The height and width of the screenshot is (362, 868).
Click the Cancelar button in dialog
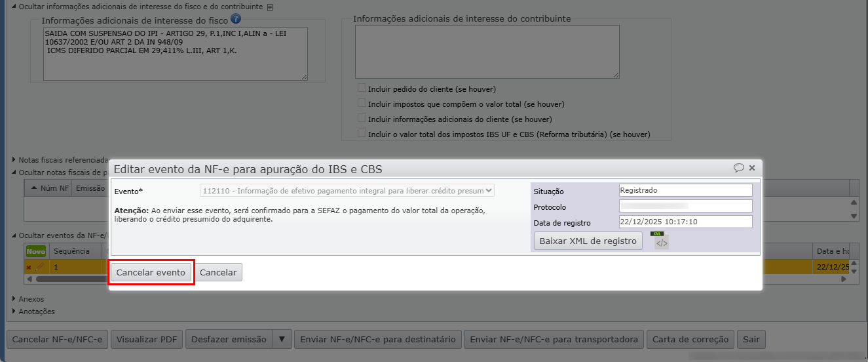(218, 272)
